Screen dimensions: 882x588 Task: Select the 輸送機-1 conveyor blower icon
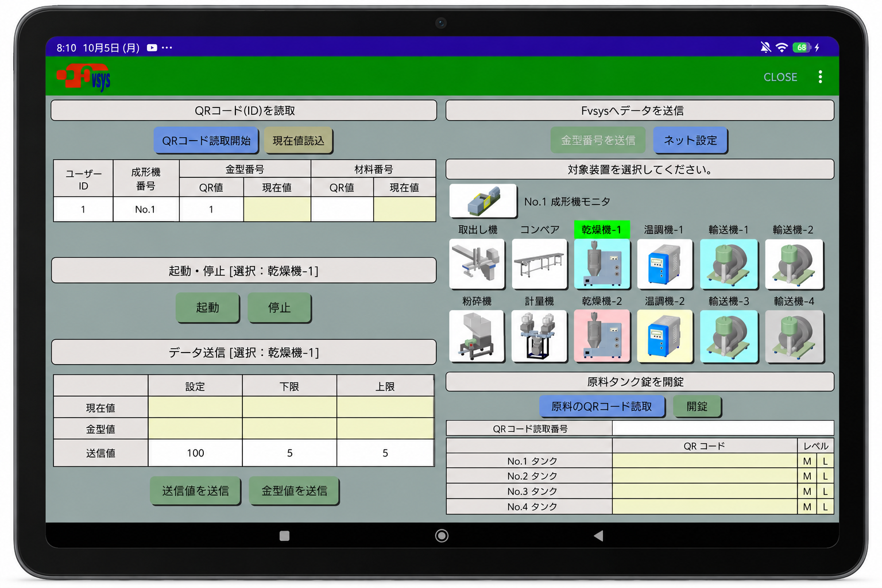click(729, 264)
